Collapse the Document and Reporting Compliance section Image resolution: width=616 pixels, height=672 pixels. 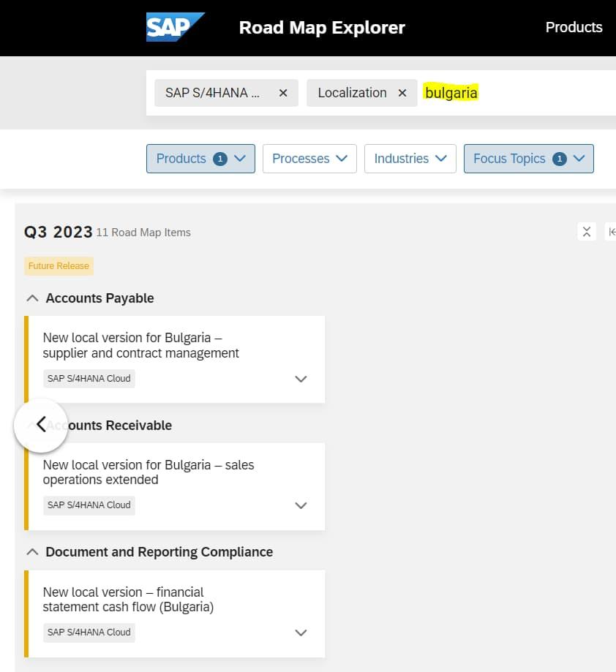point(32,552)
